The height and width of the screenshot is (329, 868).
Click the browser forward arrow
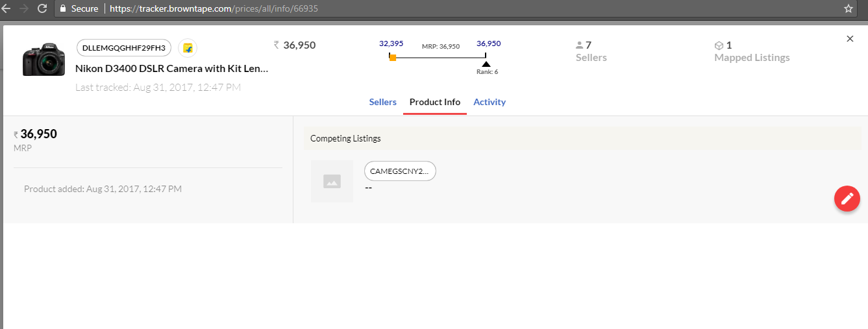pyautogui.click(x=24, y=8)
